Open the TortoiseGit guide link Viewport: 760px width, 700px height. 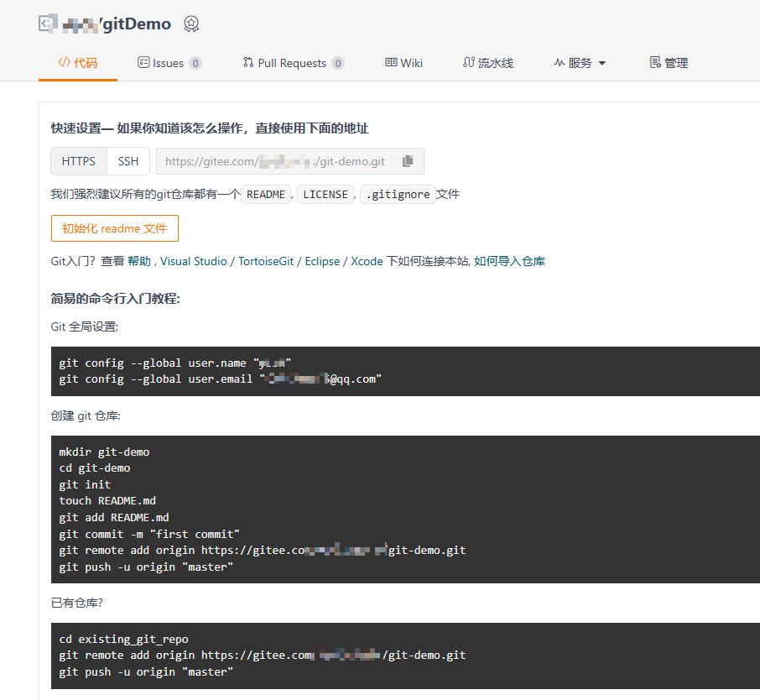266,262
